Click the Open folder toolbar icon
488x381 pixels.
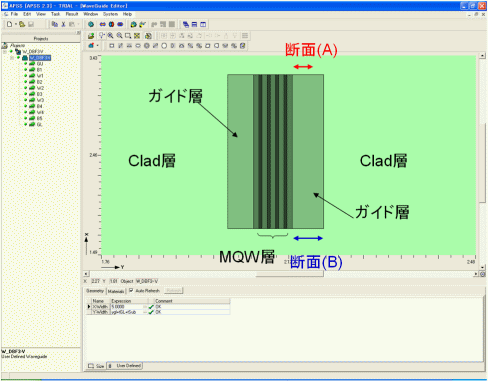pyautogui.click(x=22, y=24)
